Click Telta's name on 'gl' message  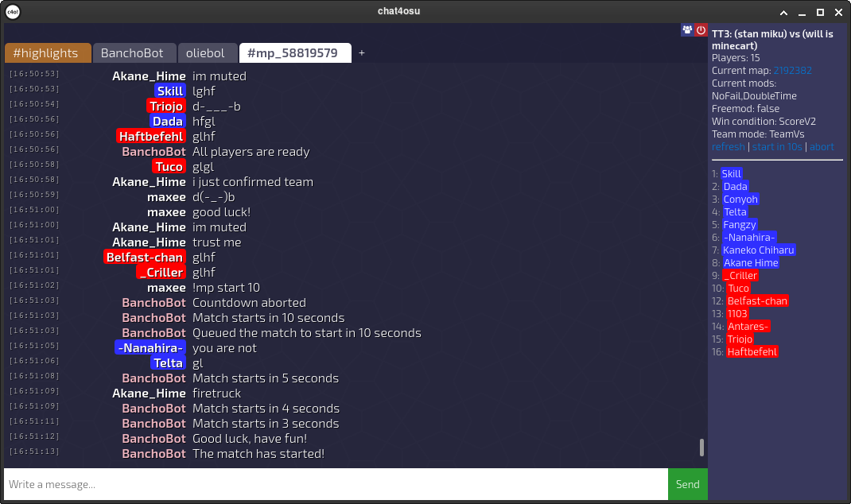(168, 363)
